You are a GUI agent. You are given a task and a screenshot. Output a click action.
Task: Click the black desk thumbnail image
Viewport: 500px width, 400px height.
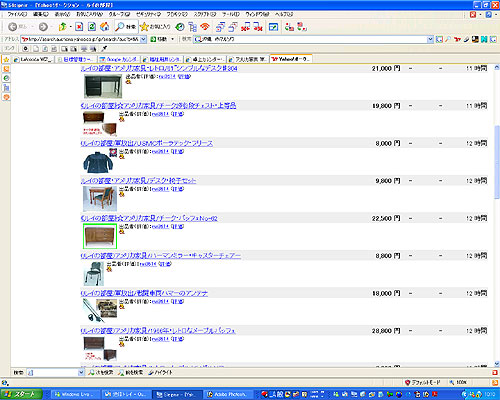point(103,86)
